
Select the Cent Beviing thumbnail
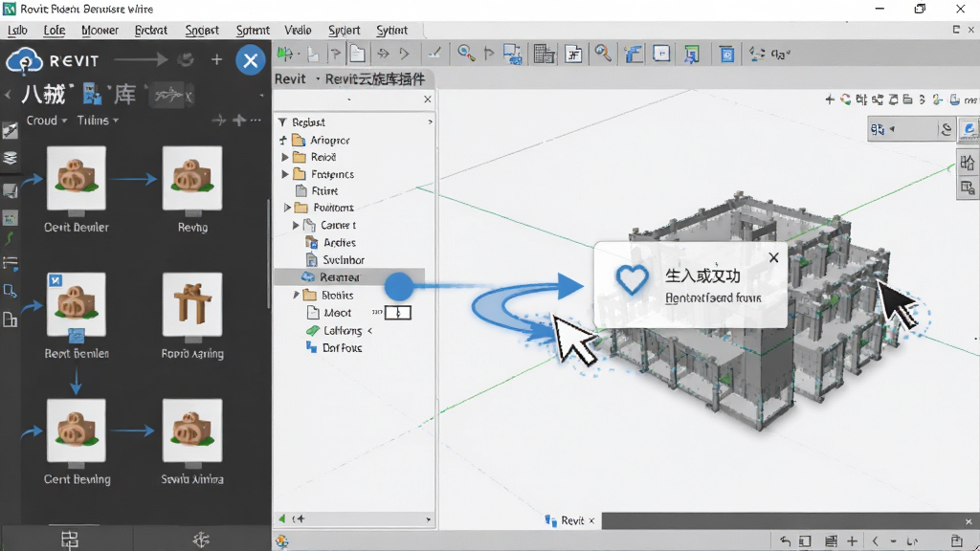[77, 431]
